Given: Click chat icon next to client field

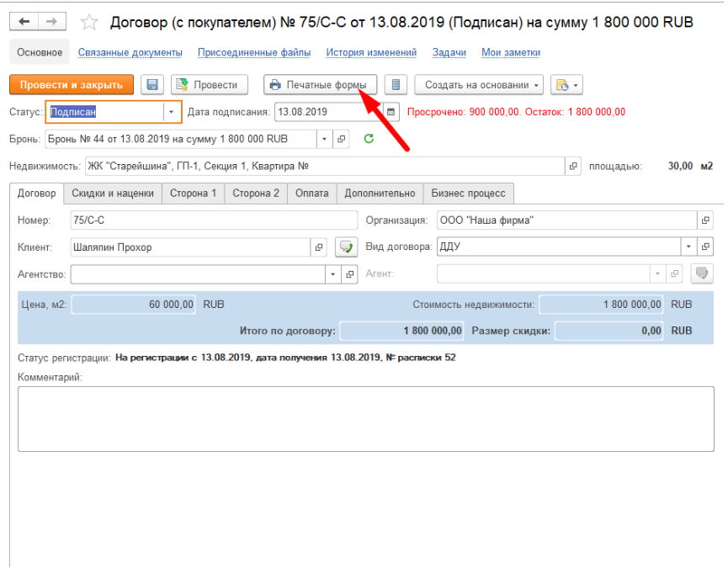Looking at the screenshot, I should (x=345, y=247).
